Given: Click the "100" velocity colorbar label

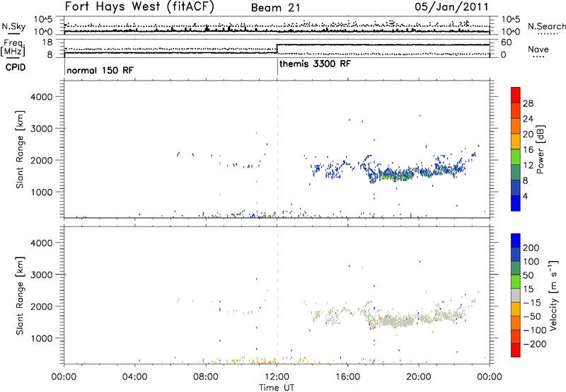Looking at the screenshot, I should (x=531, y=262).
